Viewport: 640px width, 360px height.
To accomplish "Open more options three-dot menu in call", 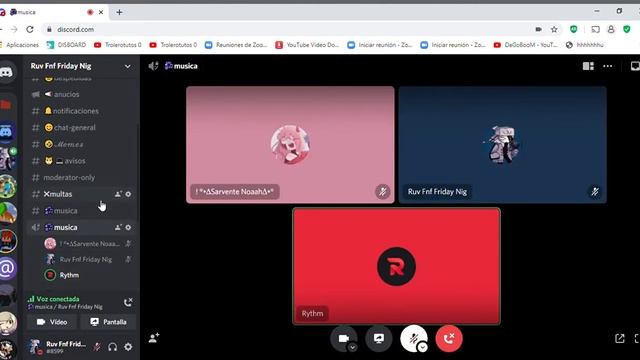I will 607,66.
